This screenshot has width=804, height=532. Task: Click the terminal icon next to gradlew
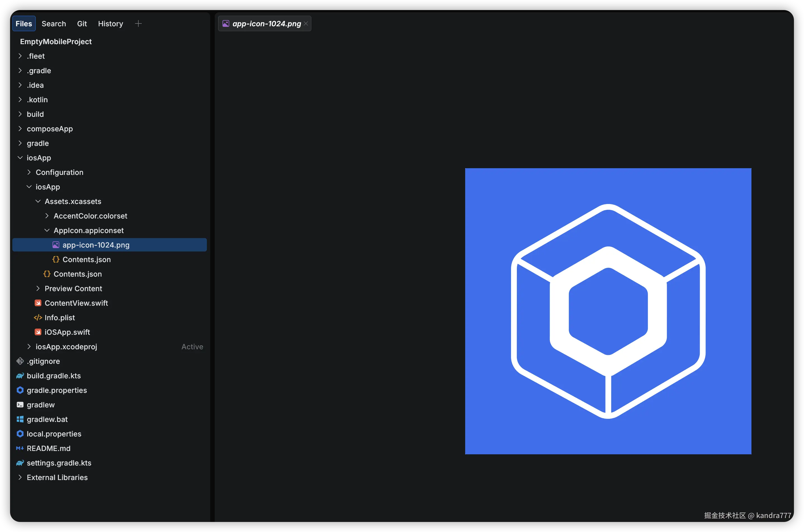pyautogui.click(x=20, y=405)
